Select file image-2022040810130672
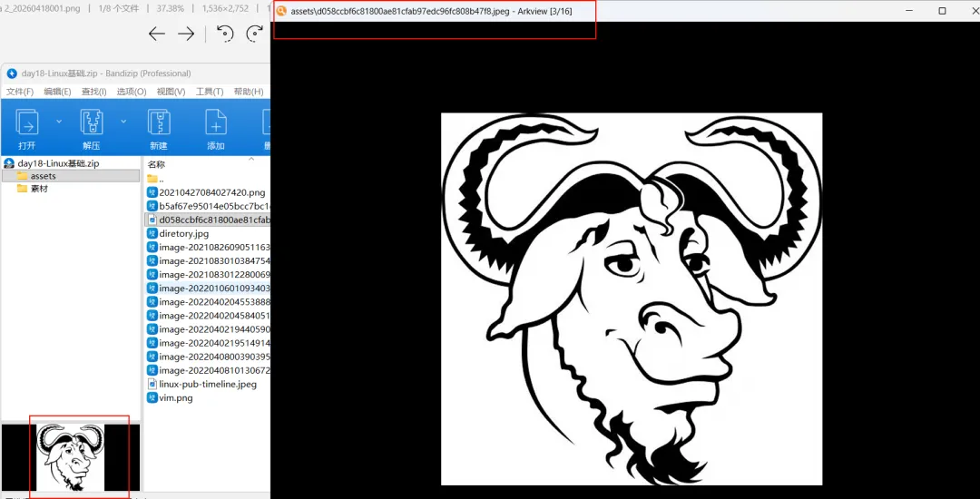The image size is (980, 499). coord(214,370)
